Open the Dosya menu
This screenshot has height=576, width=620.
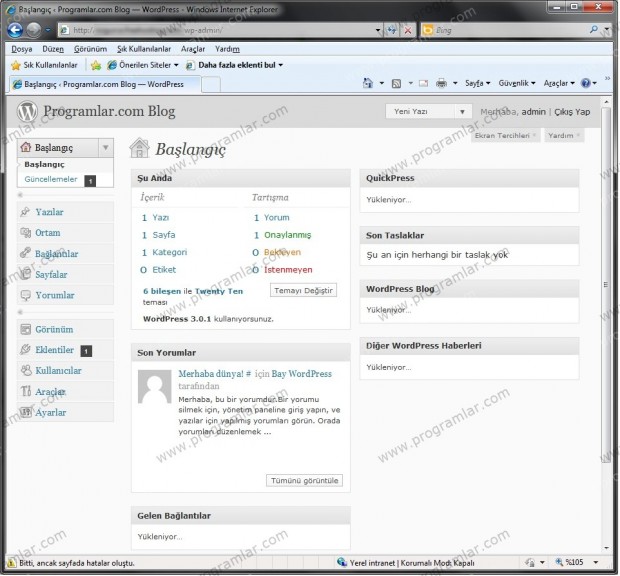coord(22,49)
